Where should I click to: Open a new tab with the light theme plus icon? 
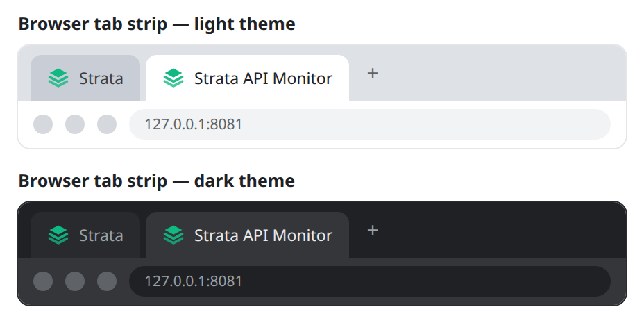point(373,74)
